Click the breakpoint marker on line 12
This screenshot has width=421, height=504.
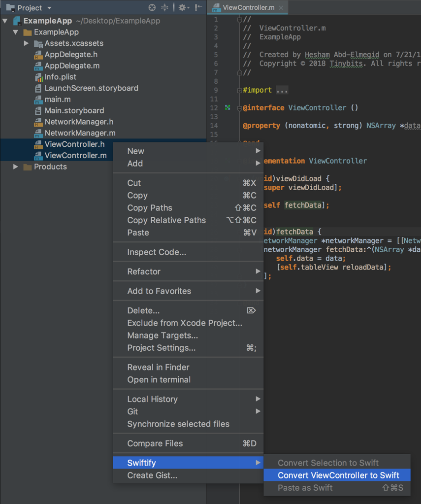click(227, 107)
